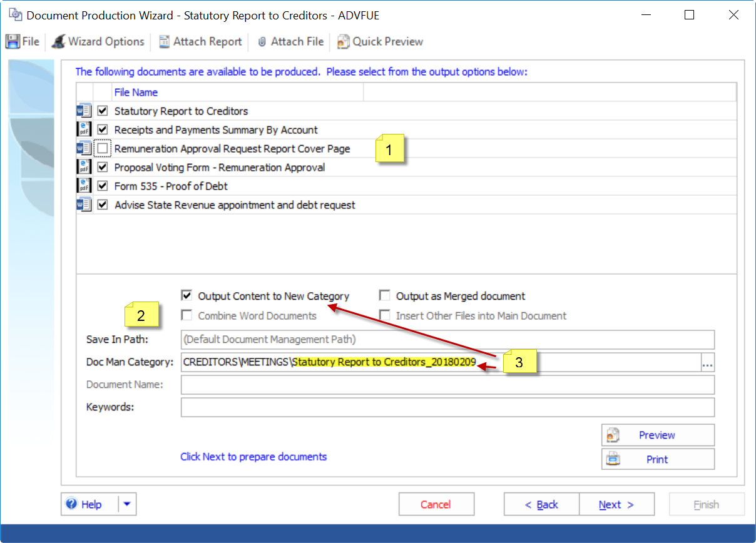Image resolution: width=756 pixels, height=543 pixels.
Task: Check Remuneration Approval Request Report Cover Page
Action: tap(103, 149)
